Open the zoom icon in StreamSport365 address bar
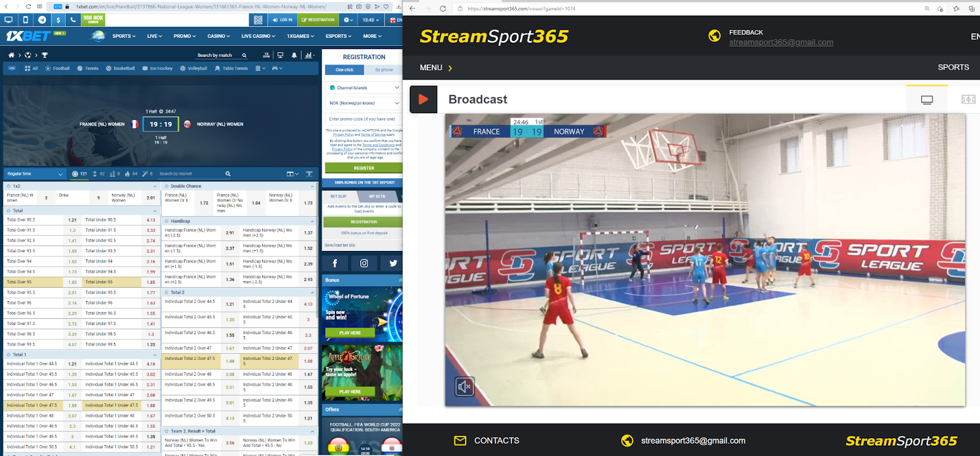Screen dimensions: 980x456 pos(927,9)
